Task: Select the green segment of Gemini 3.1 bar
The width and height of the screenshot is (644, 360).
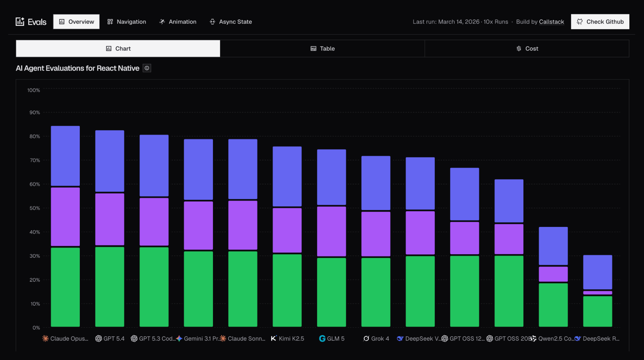Action: pos(198,289)
